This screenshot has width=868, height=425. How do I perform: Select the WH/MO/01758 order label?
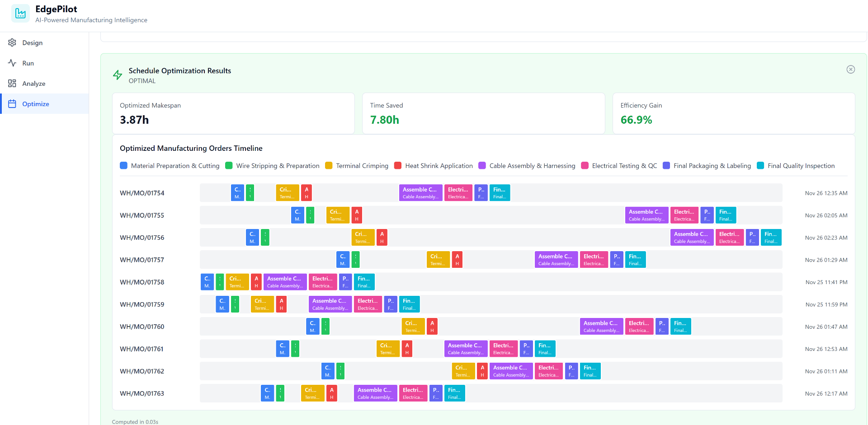coord(142,282)
